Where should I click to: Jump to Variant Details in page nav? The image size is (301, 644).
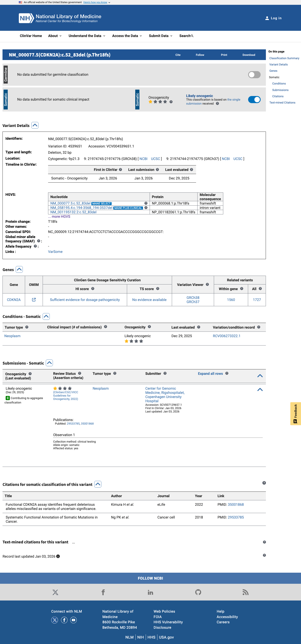tap(278, 64)
